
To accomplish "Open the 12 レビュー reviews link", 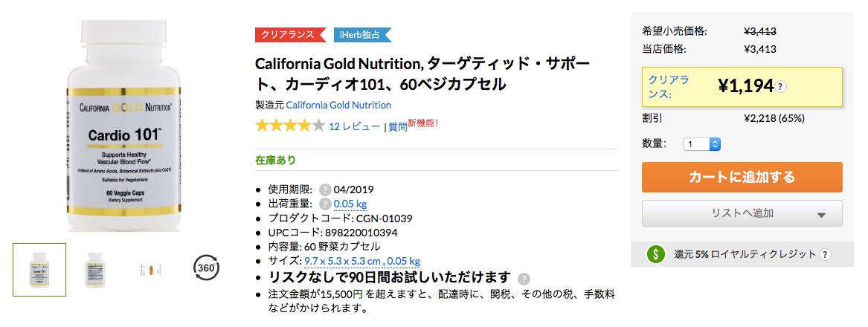I will 354,126.
